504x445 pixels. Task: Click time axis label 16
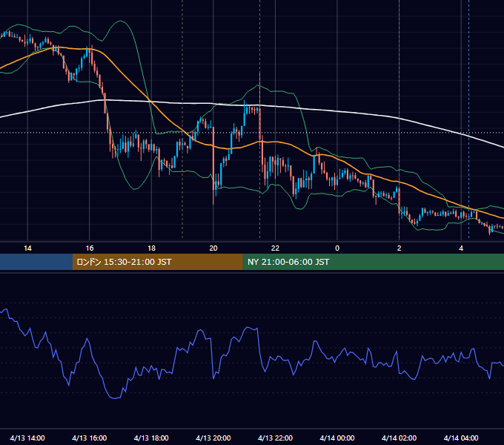pyautogui.click(x=90, y=248)
